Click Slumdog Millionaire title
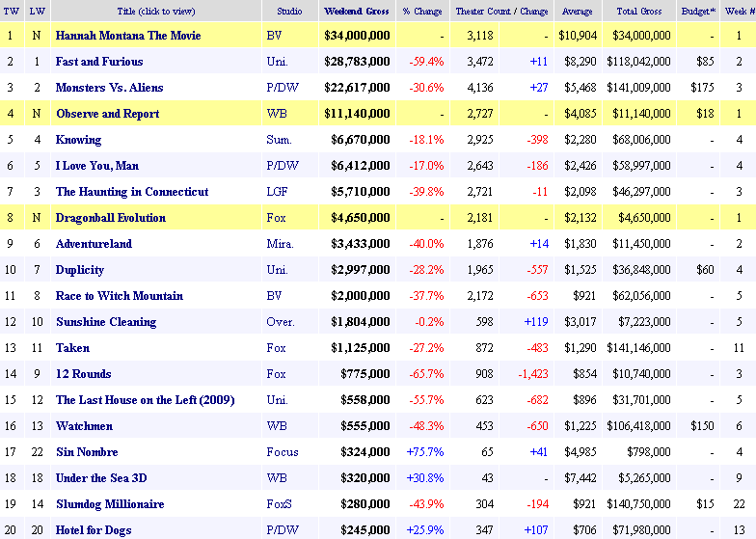Screen dimensions: 756x539 [x=109, y=504]
